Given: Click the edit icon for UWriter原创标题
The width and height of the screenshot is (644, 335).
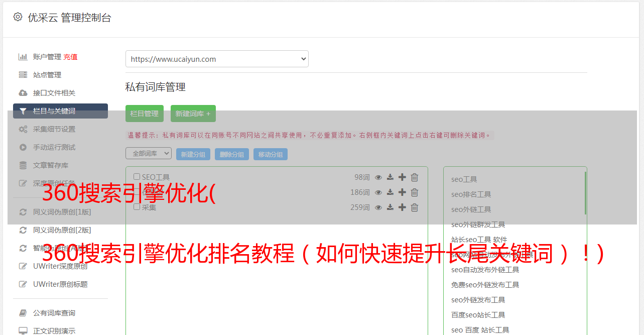Looking at the screenshot, I should [23, 284].
